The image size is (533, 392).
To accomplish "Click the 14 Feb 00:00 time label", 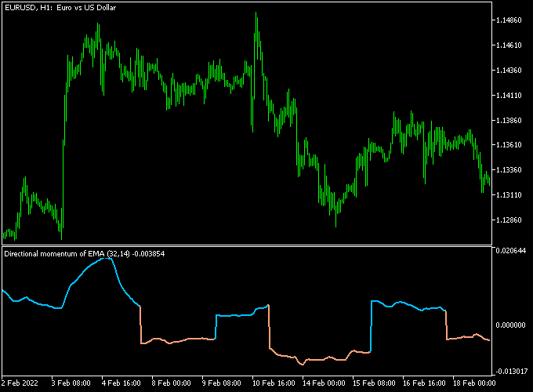I will coord(324,383).
